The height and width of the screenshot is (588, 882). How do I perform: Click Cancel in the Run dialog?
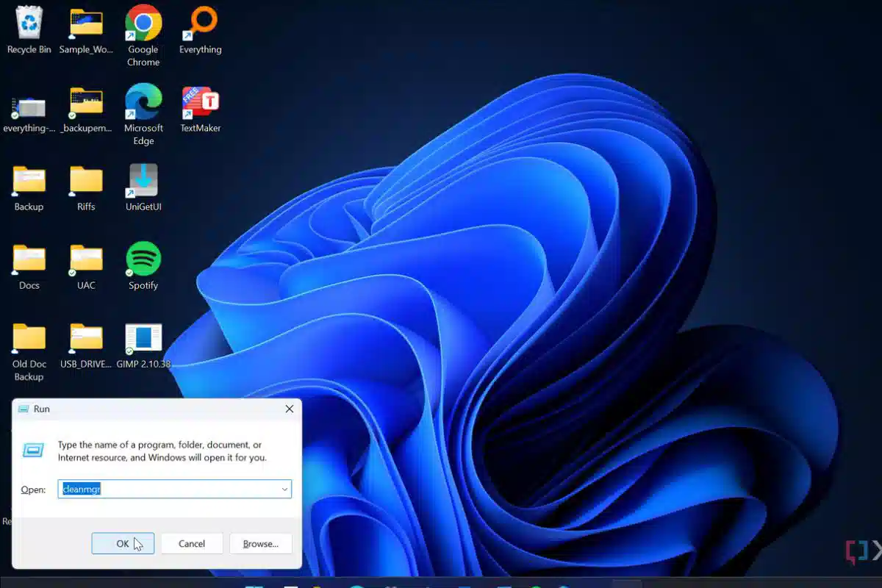(192, 544)
